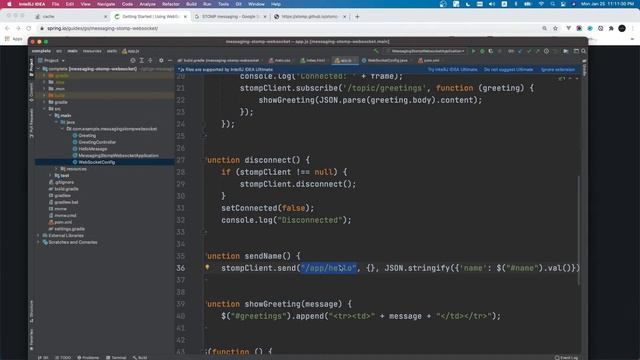640x360 pixels.
Task: Switch to index.html editor tab
Action: (x=313, y=60)
